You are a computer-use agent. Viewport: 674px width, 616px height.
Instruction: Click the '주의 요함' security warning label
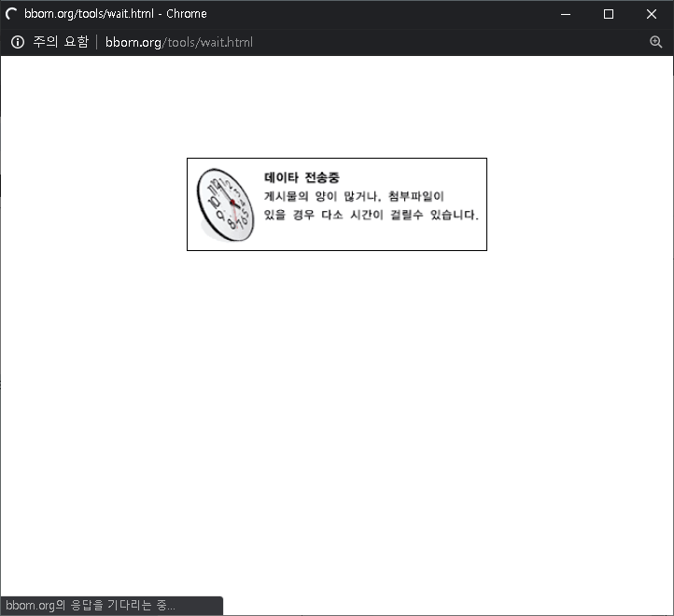(61, 42)
